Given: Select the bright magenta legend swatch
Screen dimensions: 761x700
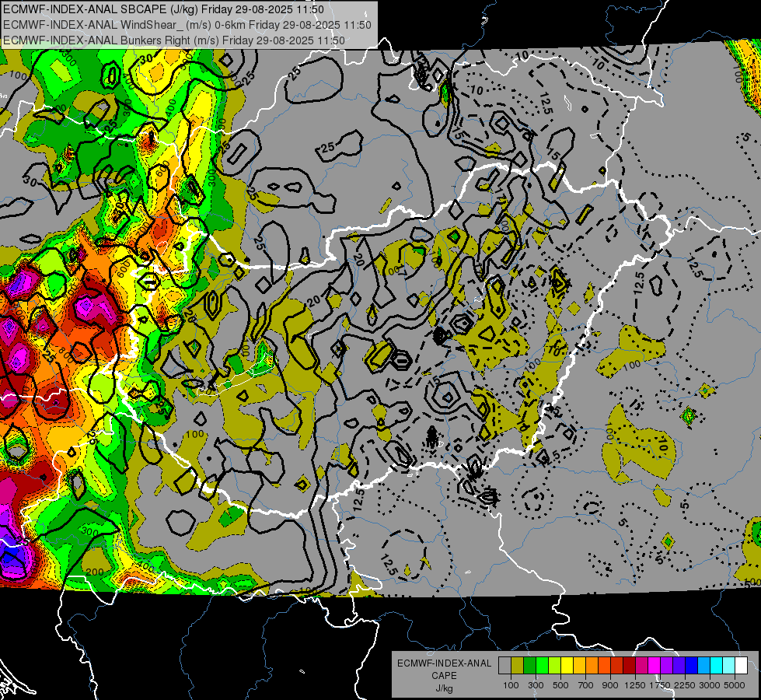Looking at the screenshot, I should (655, 665).
